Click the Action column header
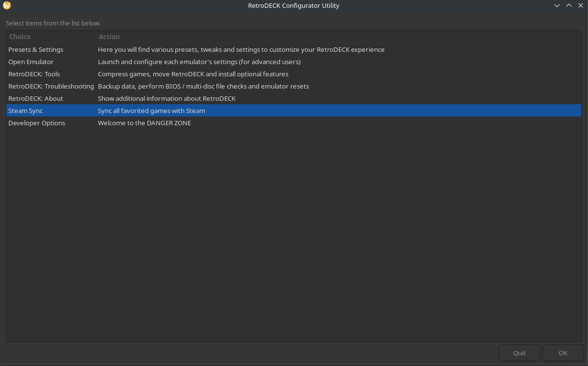Viewport: 588px width, 366px height. click(109, 37)
